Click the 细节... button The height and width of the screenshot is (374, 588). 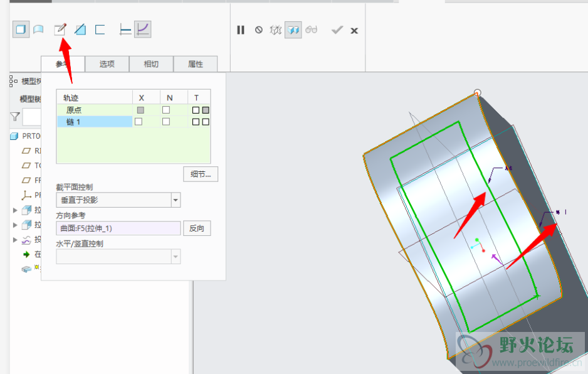201,174
